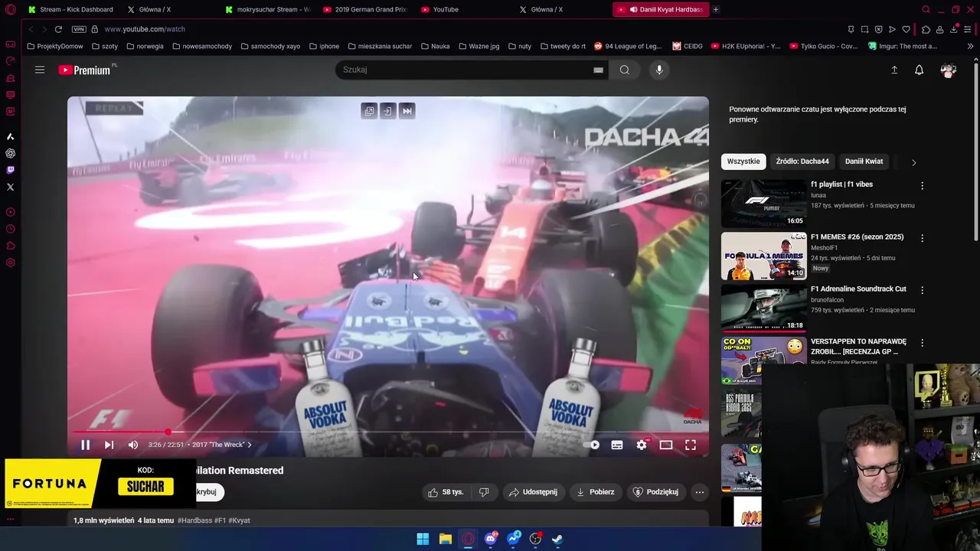Dislike the video
The height and width of the screenshot is (551, 980).
[484, 492]
